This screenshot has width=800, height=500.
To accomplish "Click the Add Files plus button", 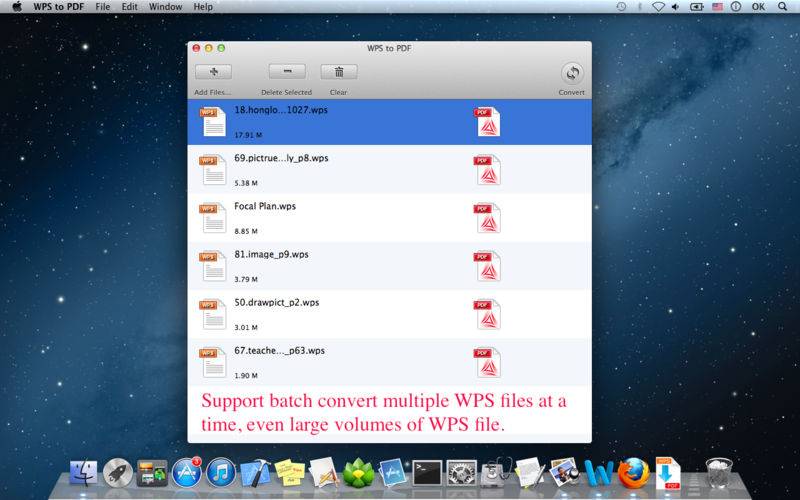I will pyautogui.click(x=213, y=72).
